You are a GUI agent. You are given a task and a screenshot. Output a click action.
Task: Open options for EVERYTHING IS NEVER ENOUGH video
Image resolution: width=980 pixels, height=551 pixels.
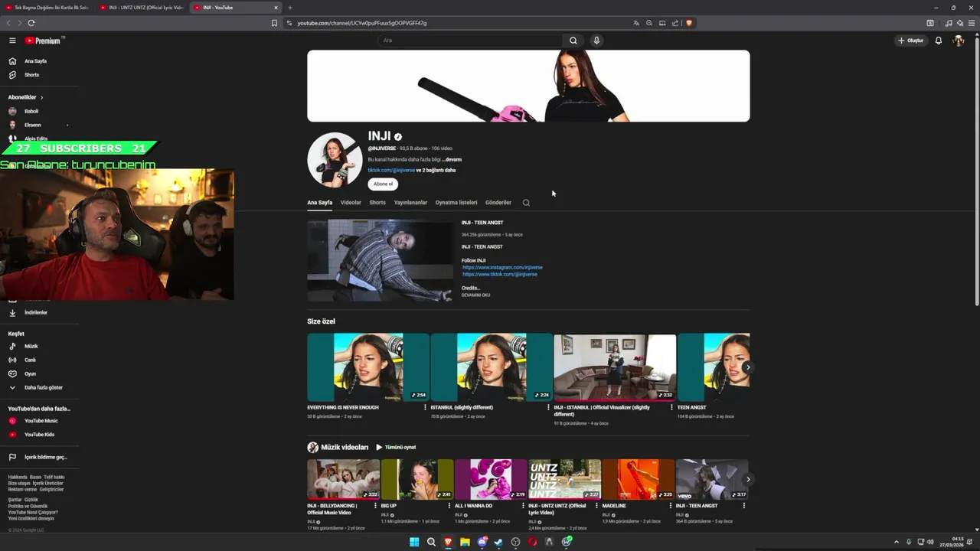point(425,407)
